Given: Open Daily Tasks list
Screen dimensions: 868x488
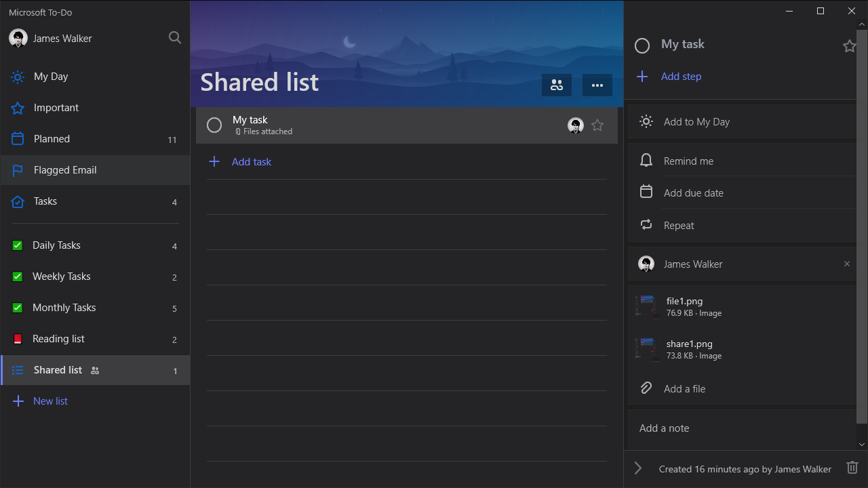Looking at the screenshot, I should (95, 245).
